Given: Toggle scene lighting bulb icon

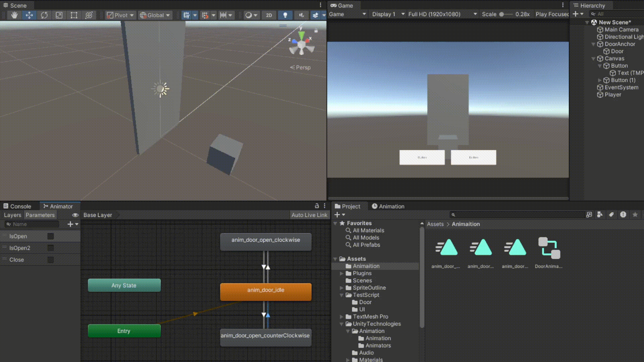Looking at the screenshot, I should 285,15.
